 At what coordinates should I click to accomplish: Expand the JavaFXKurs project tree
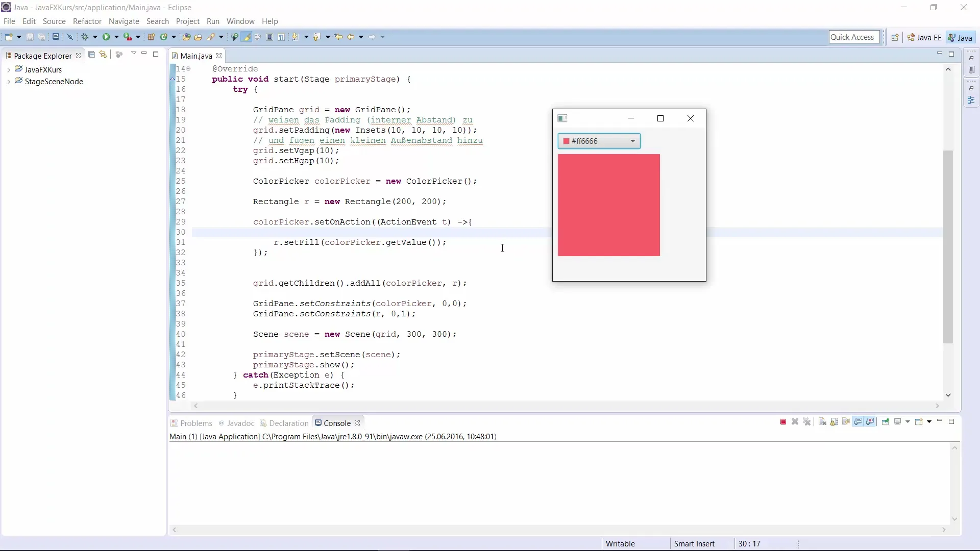9,70
